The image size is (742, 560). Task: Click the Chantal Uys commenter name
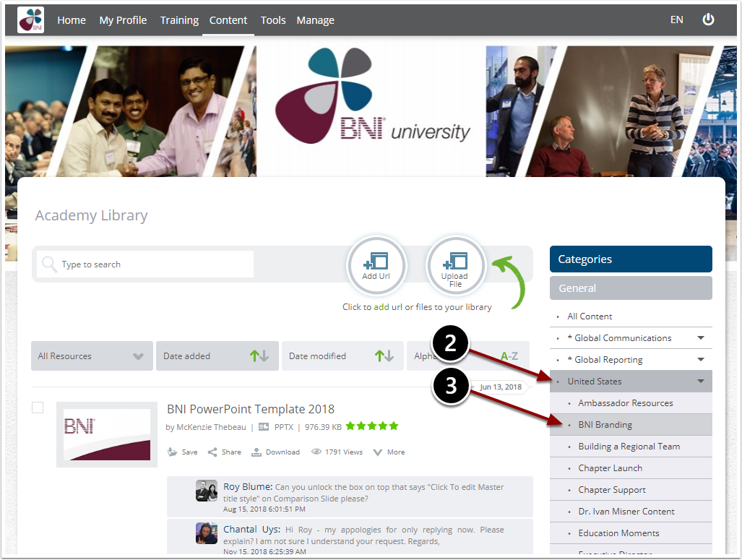(251, 529)
